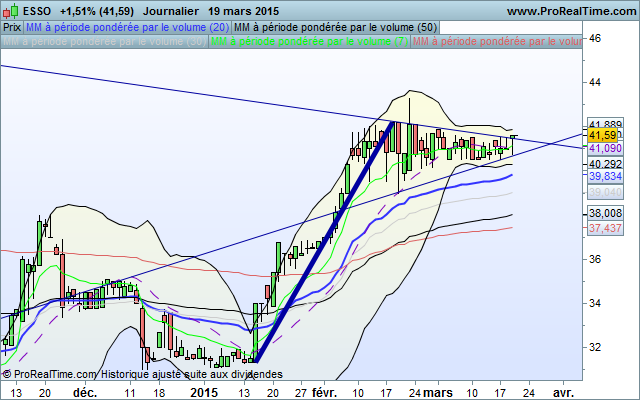Image resolution: width=640 pixels, height=400 pixels.
Task: Click the blue 39,834 price label
Action: coord(605,176)
